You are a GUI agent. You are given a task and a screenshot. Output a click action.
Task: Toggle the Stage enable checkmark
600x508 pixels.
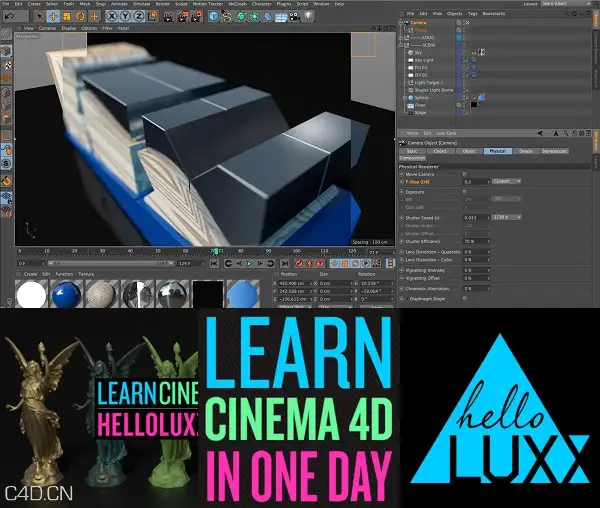466,113
